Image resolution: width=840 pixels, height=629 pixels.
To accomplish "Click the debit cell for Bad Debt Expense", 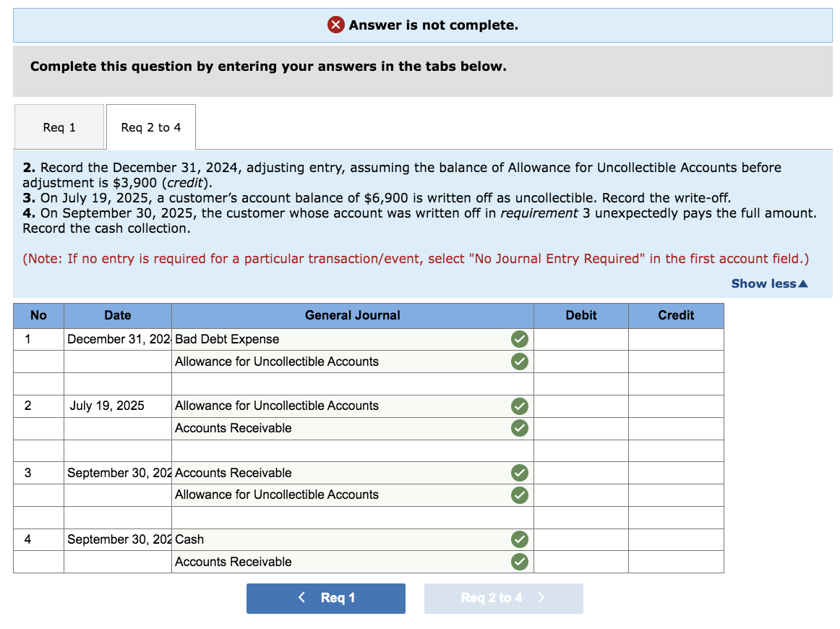I will click(x=581, y=339).
